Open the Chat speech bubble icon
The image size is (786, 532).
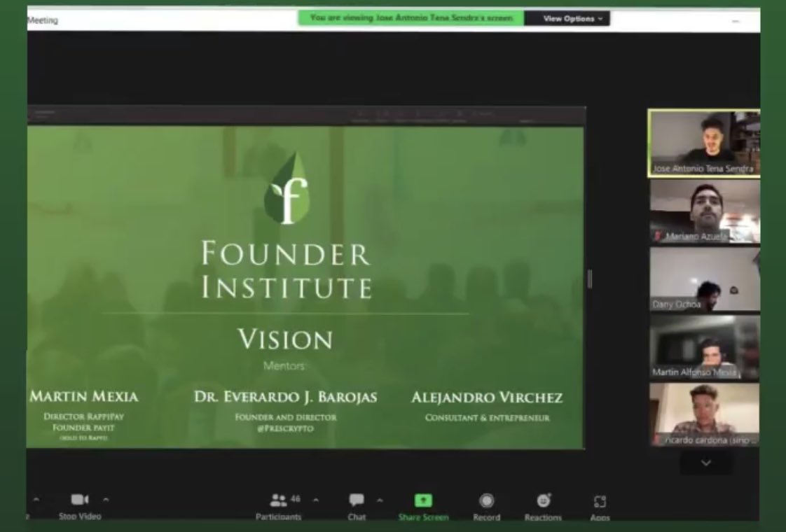(x=357, y=500)
